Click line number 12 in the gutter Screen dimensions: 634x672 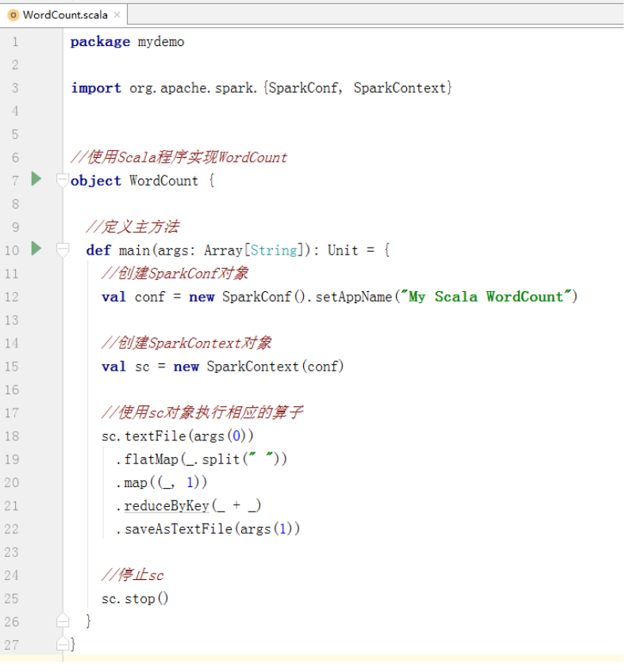pyautogui.click(x=11, y=297)
